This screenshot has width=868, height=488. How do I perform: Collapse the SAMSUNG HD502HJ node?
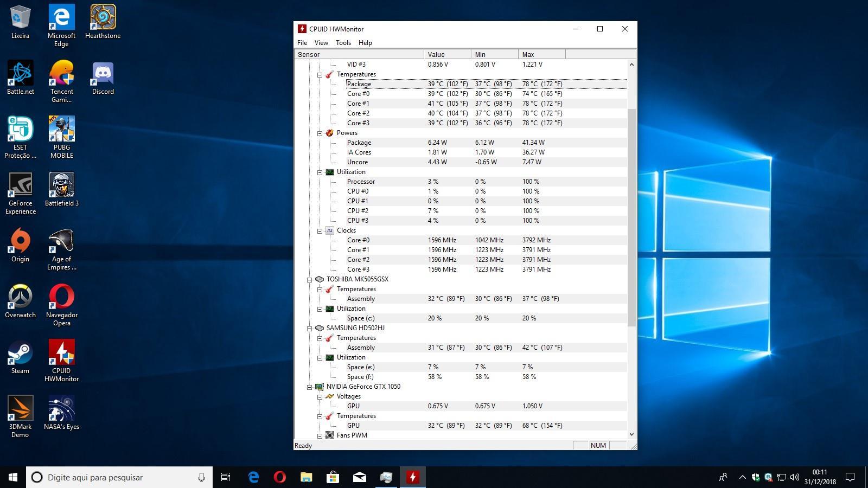[309, 329]
